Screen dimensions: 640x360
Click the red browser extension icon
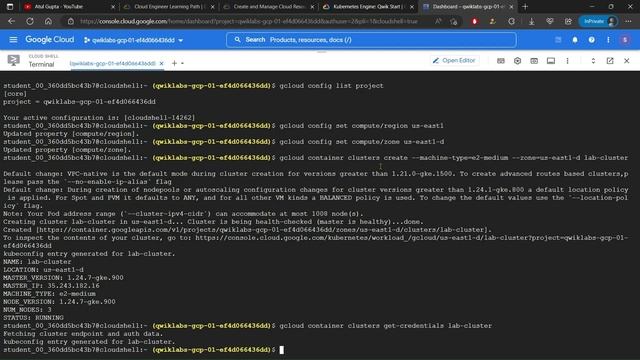click(x=474, y=21)
